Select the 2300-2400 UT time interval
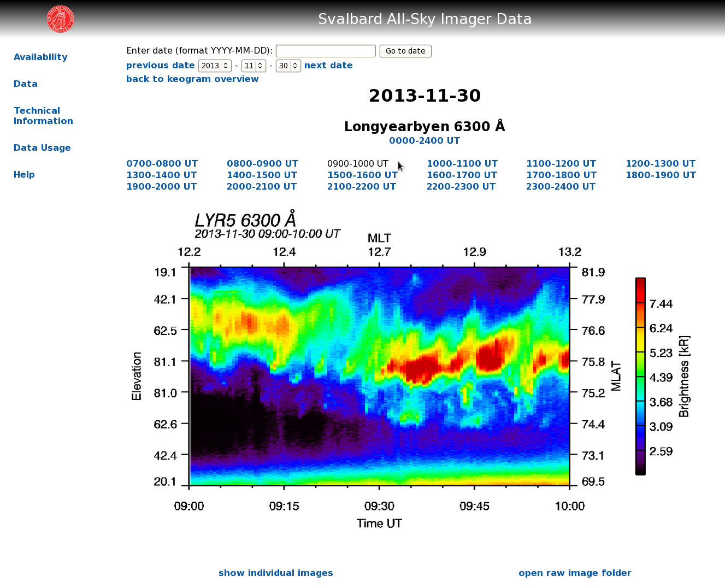725x588 pixels. (561, 186)
